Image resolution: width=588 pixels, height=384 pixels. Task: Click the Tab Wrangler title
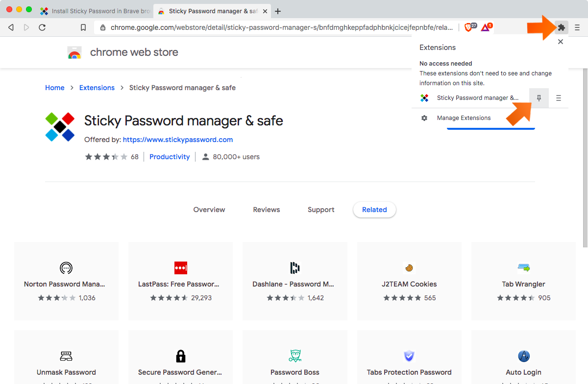tap(523, 284)
